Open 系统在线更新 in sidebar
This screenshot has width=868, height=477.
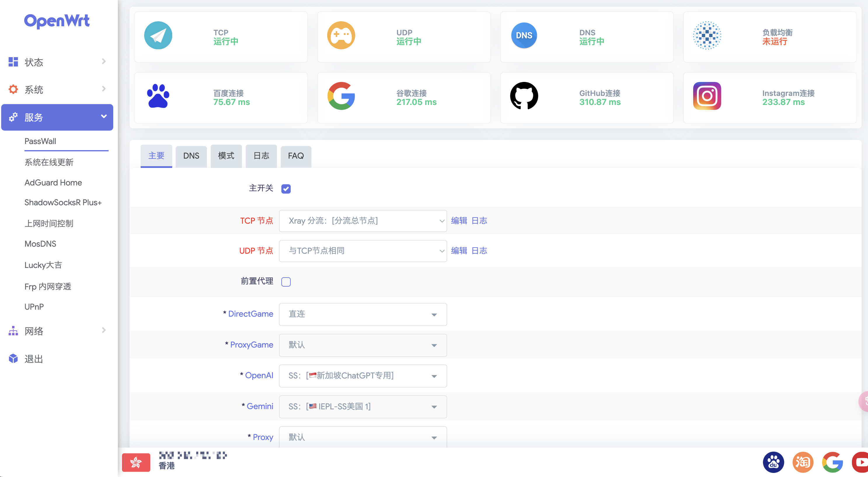pos(49,162)
